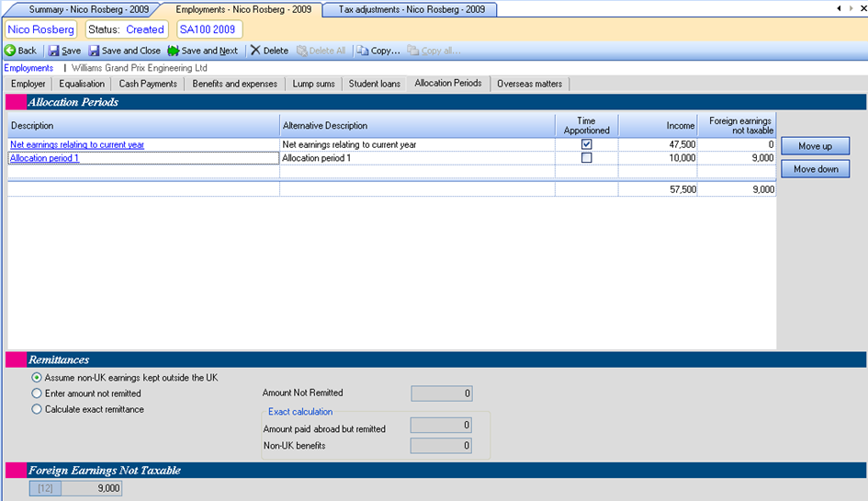Click the 9,000 cell in Allocation period 1 row
This screenshot has width=868, height=501.
(x=737, y=158)
